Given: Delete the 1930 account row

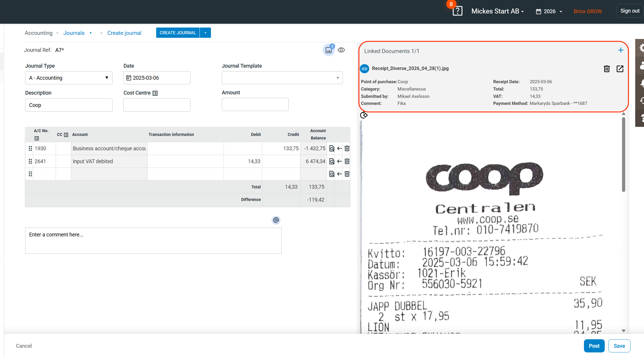Looking at the screenshot, I should [x=347, y=149].
